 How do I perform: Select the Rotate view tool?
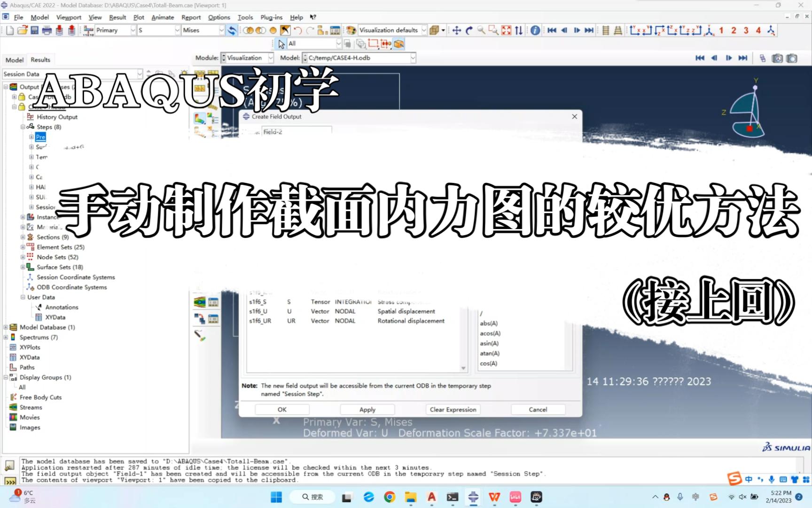(469, 30)
